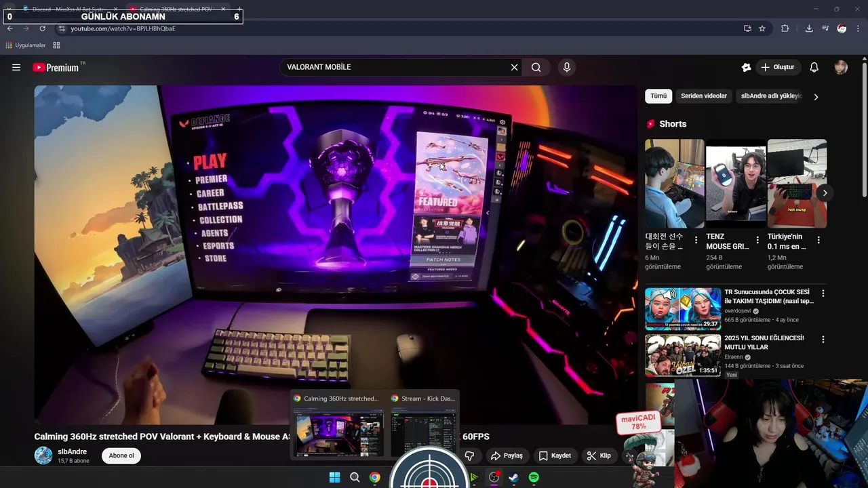
Task: Switch to Stream - Kick Das... window preview
Action: 423,424
